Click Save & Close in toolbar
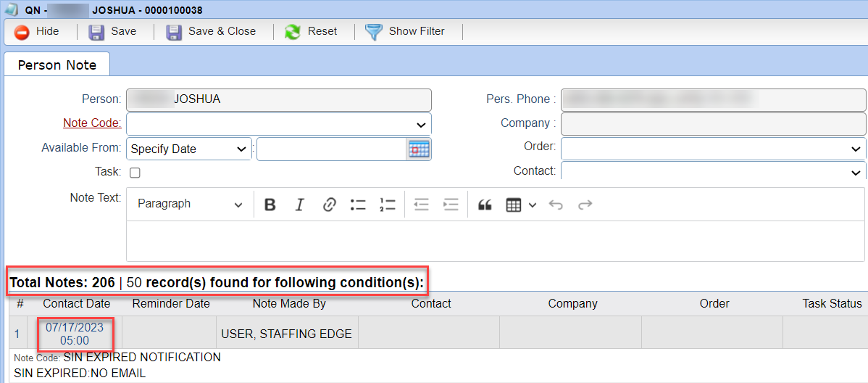The image size is (868, 383). (x=211, y=32)
